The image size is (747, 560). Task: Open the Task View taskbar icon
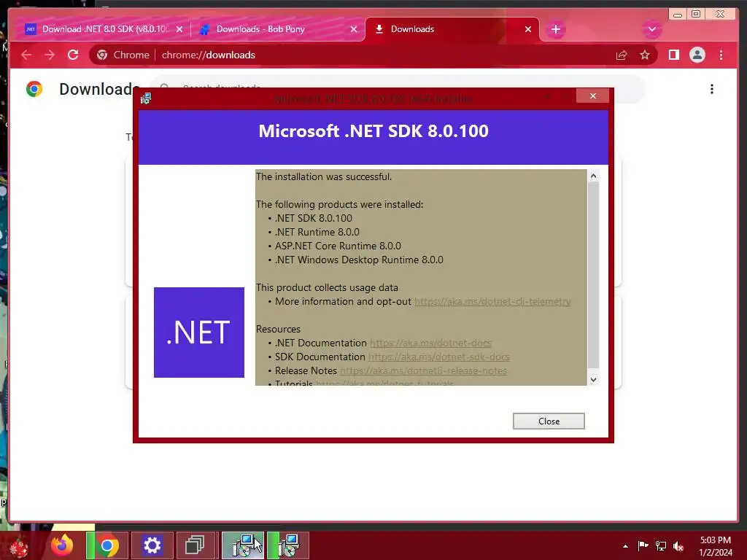point(194,545)
